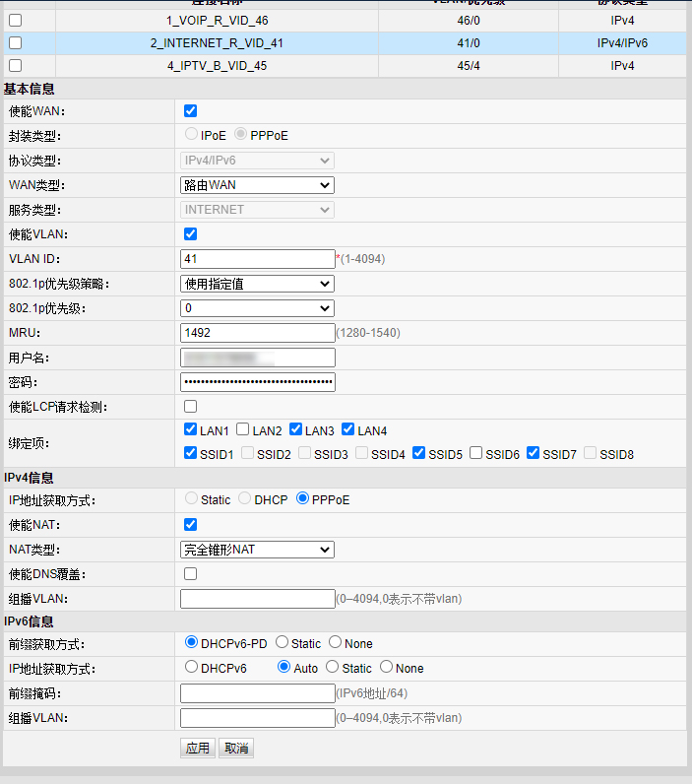Choose DHCPv6 for IPv6 IP地址获取方式

192,668
